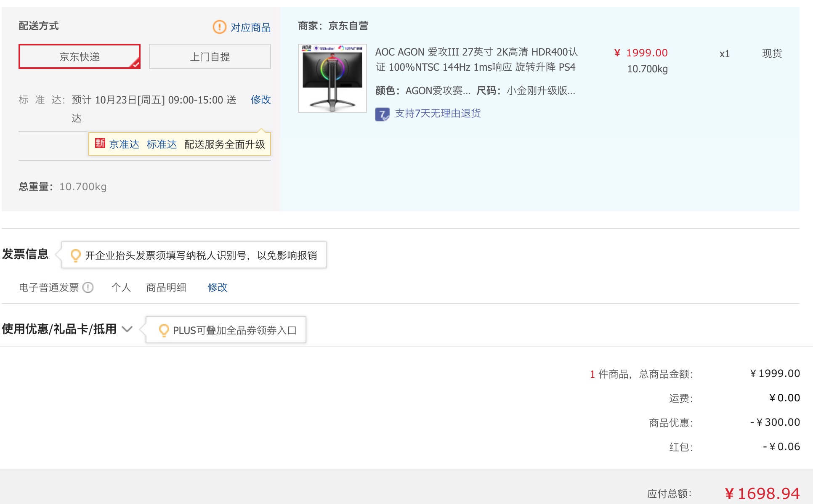Click the ¥1999.00 item price
Image resolution: width=813 pixels, height=504 pixels.
[641, 53]
